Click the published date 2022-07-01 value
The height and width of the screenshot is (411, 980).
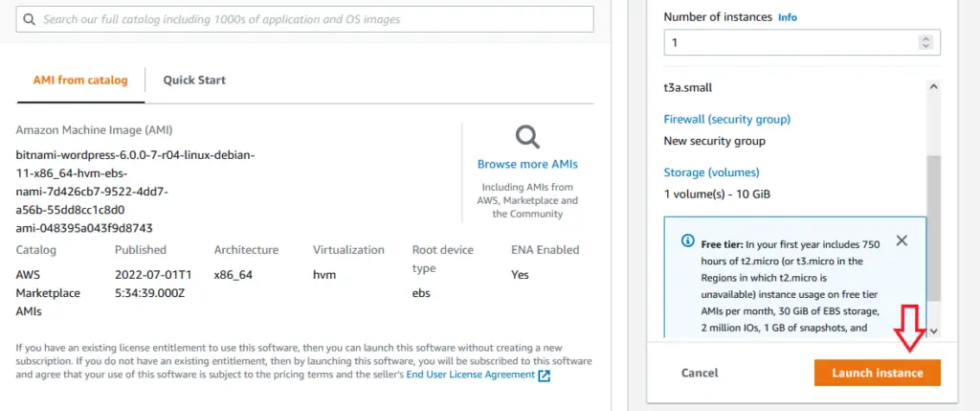[x=153, y=284]
